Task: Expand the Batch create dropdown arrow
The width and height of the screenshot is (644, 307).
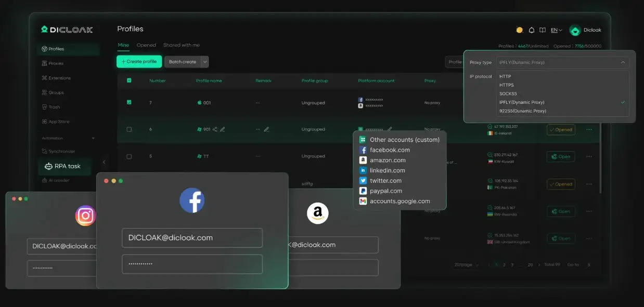Action: [x=205, y=62]
